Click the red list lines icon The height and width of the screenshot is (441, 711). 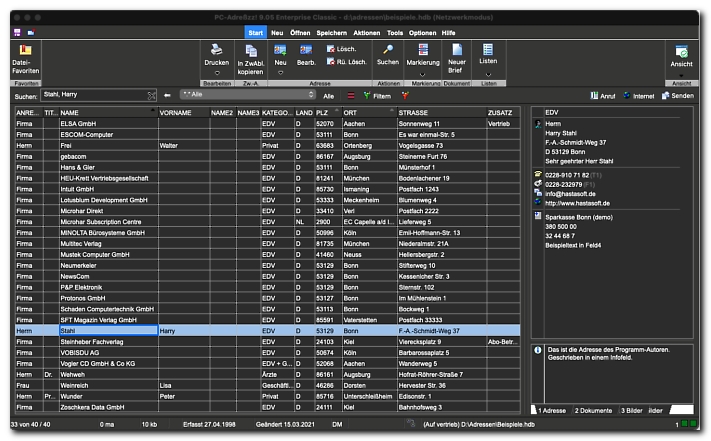351,96
